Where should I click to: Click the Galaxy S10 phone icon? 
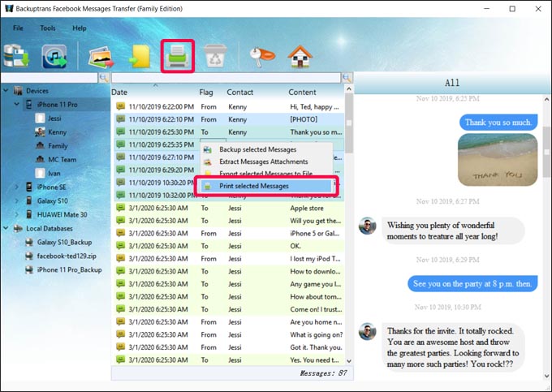click(29, 200)
